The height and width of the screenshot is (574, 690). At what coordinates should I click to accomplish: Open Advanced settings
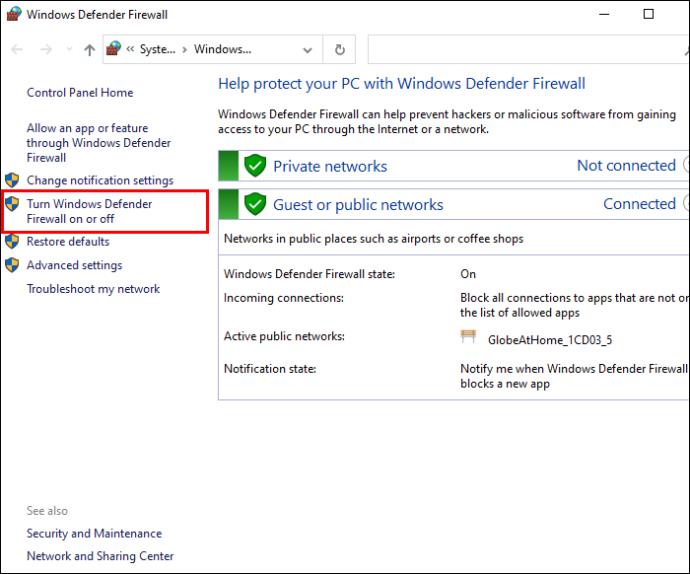tap(74, 265)
